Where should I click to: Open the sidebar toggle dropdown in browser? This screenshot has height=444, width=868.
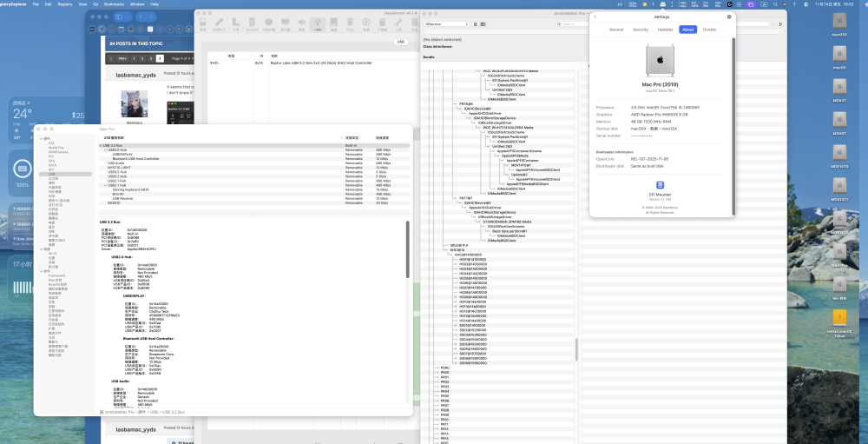point(128,17)
